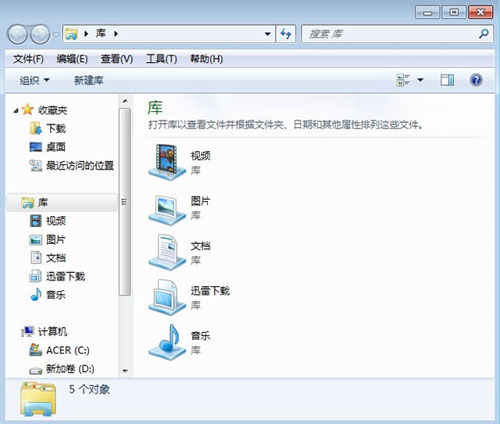The image size is (500, 424).
Task: Click the library folder icon in address bar
Action: tap(71, 34)
